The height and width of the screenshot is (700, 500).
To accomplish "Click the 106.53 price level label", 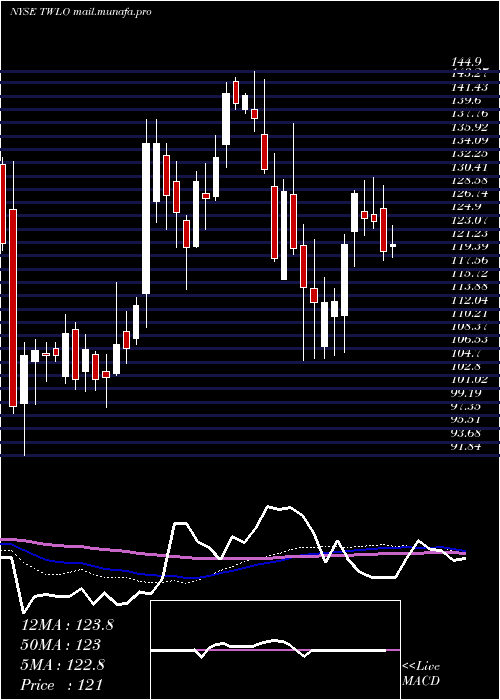I will [470, 339].
